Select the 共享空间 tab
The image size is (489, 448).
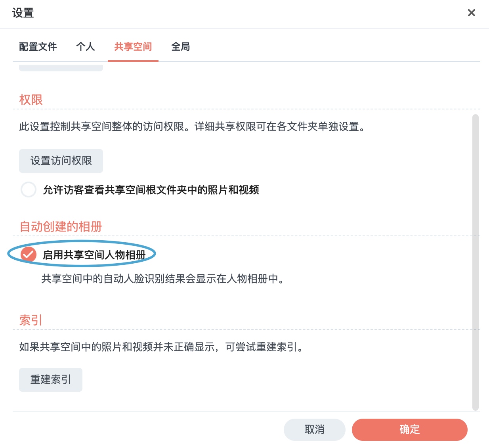(x=133, y=47)
